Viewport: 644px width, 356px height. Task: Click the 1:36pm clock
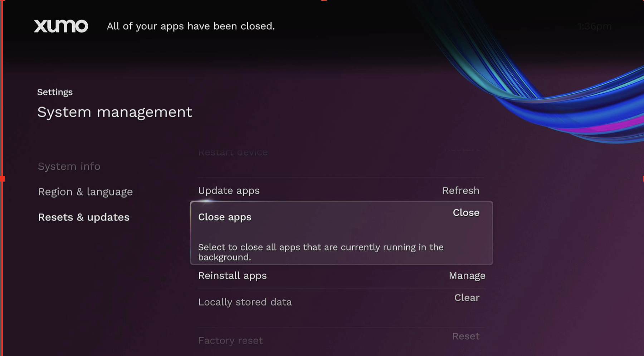pos(594,26)
